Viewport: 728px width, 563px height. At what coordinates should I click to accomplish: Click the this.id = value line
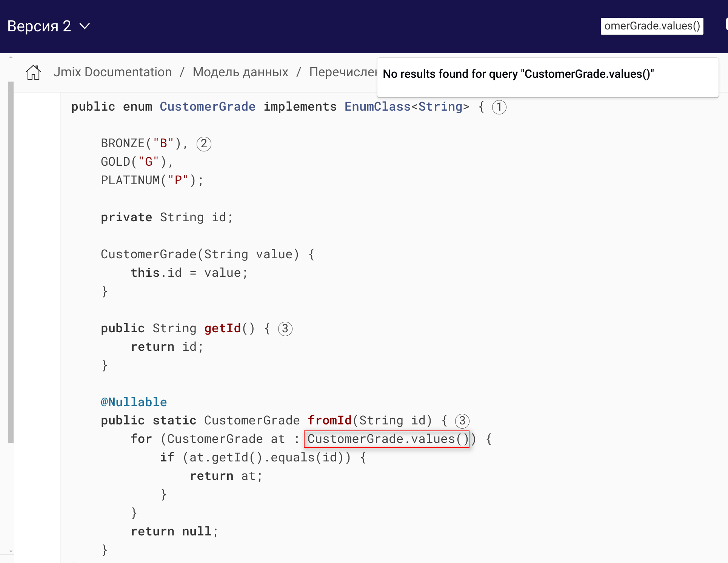(189, 273)
